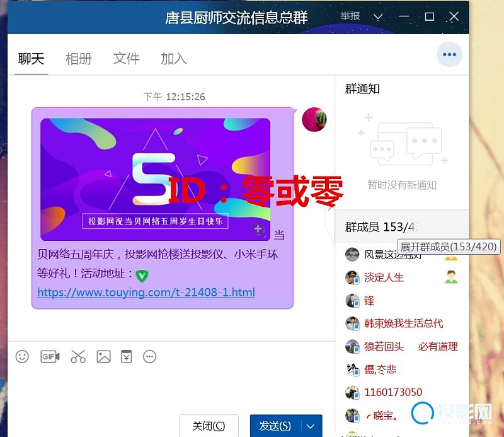Viewport: 504px width, 437px height.
Task: Click the group title 唐县厨师交流信息总群
Action: pos(236,18)
